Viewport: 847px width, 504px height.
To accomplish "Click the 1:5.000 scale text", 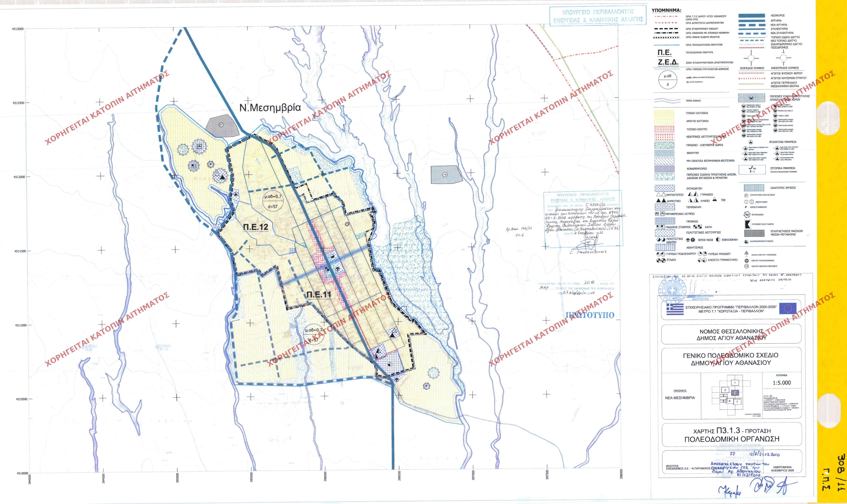I will (x=782, y=383).
